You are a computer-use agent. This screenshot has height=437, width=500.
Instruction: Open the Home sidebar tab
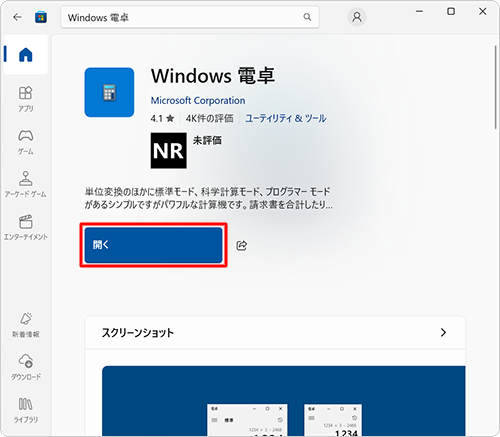click(x=26, y=54)
